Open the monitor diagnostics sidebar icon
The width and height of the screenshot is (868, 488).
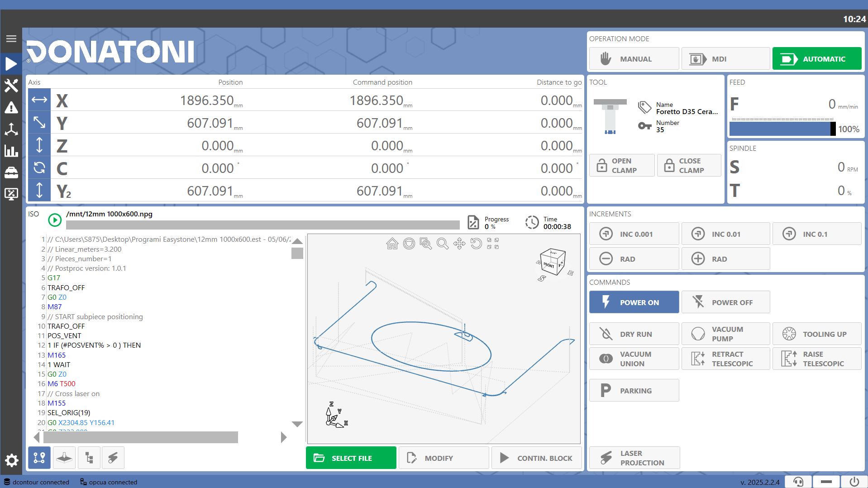click(11, 194)
